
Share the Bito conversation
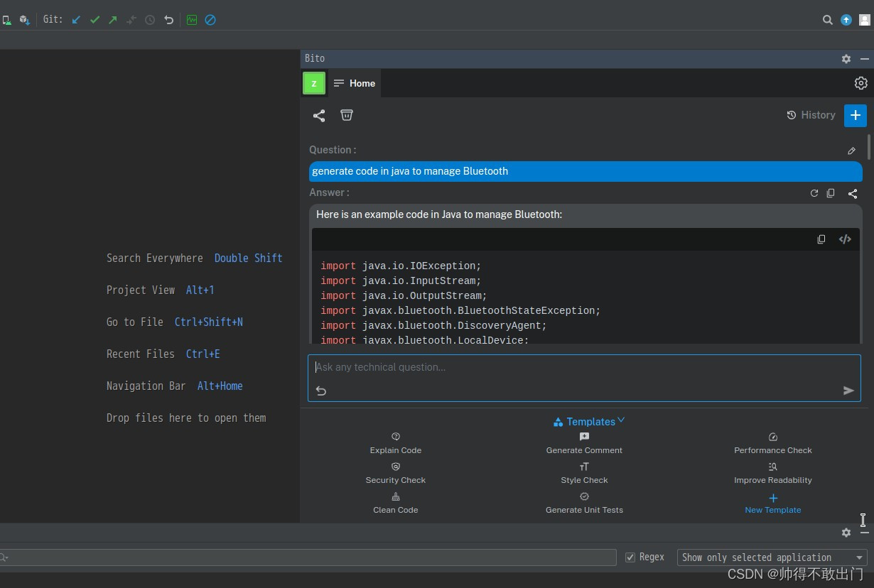[x=319, y=115]
